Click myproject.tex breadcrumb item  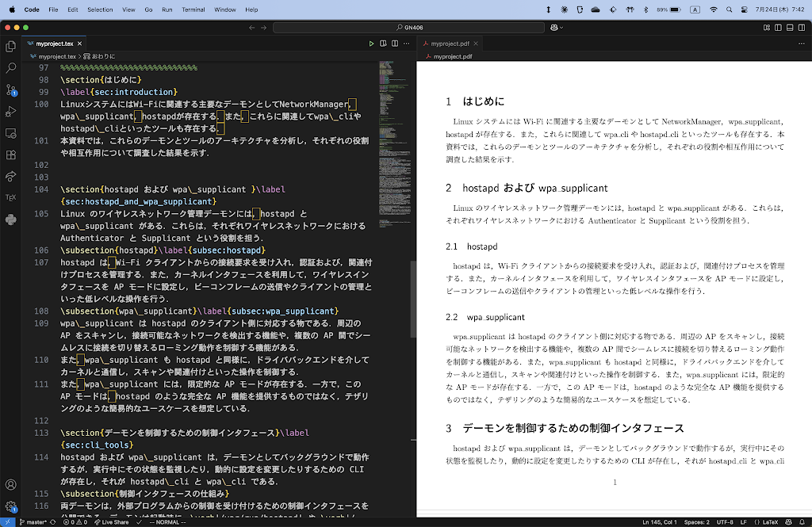tap(53, 56)
